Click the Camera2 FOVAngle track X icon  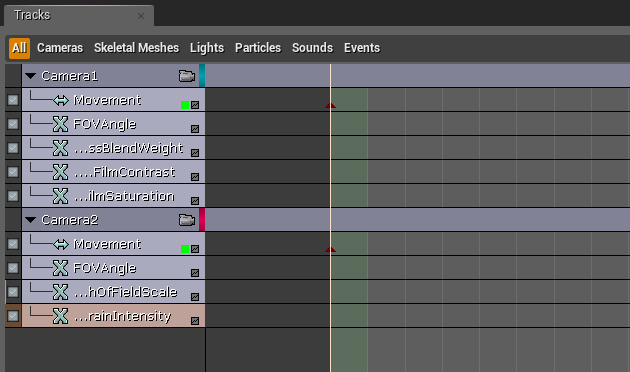point(60,268)
